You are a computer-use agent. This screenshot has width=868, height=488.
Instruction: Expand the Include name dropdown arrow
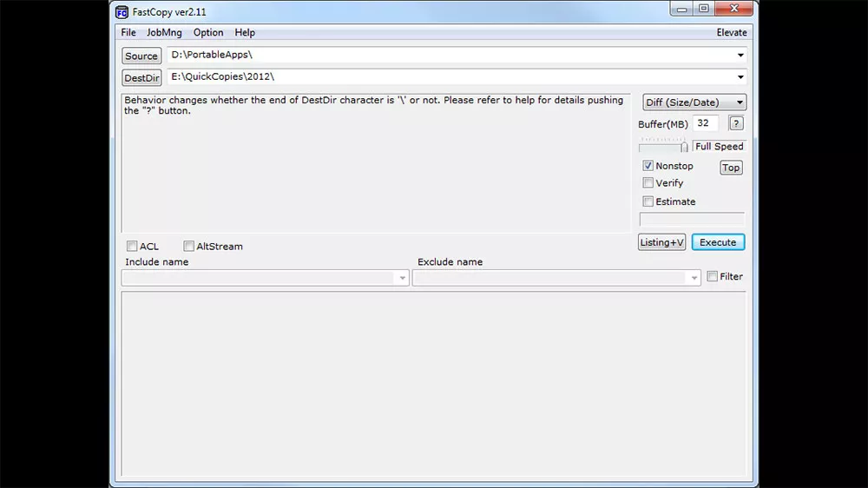(x=403, y=278)
